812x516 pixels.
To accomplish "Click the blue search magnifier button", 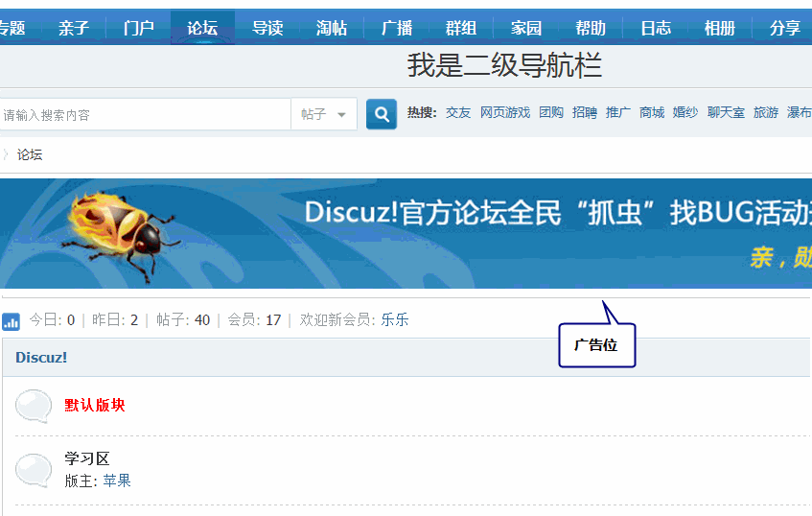I will point(381,114).
